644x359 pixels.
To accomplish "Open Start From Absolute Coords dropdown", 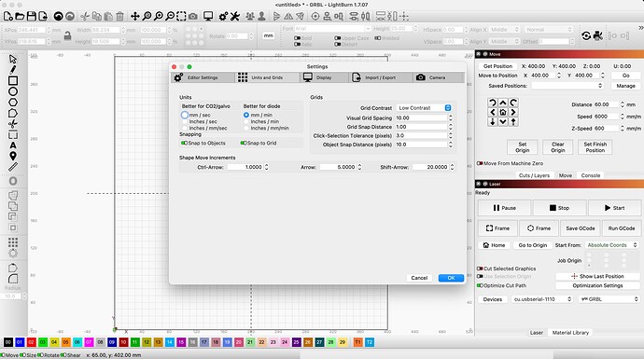I will [x=611, y=245].
